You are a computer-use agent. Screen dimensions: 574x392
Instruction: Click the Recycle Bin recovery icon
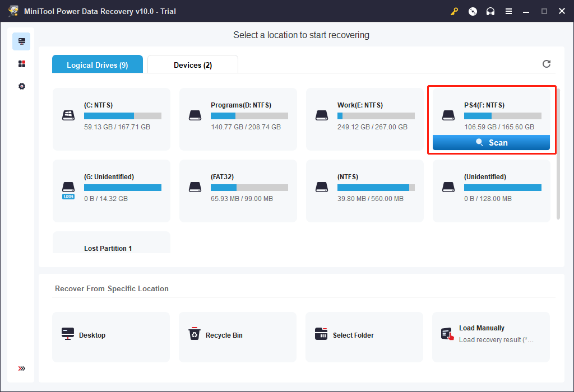(195, 335)
